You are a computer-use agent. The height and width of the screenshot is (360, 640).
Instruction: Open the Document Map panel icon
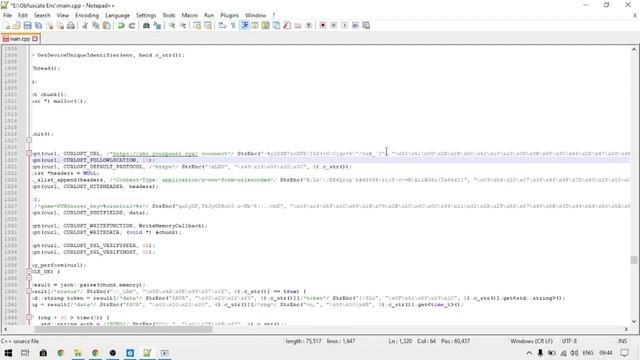coord(265,25)
